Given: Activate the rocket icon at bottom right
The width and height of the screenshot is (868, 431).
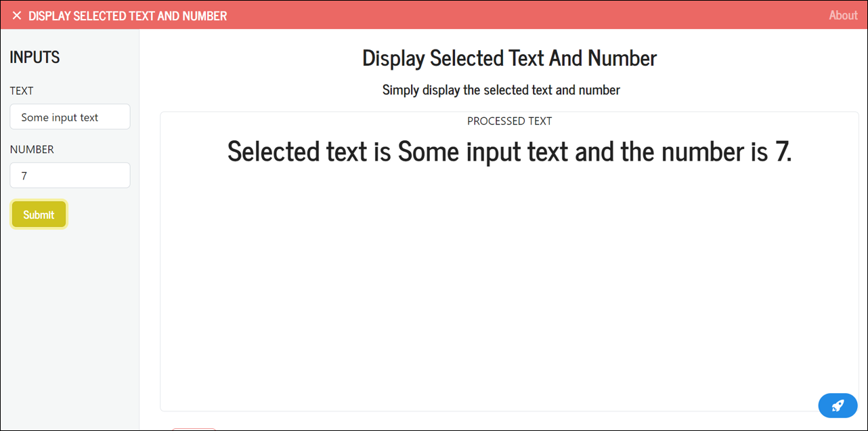Looking at the screenshot, I should pos(838,405).
